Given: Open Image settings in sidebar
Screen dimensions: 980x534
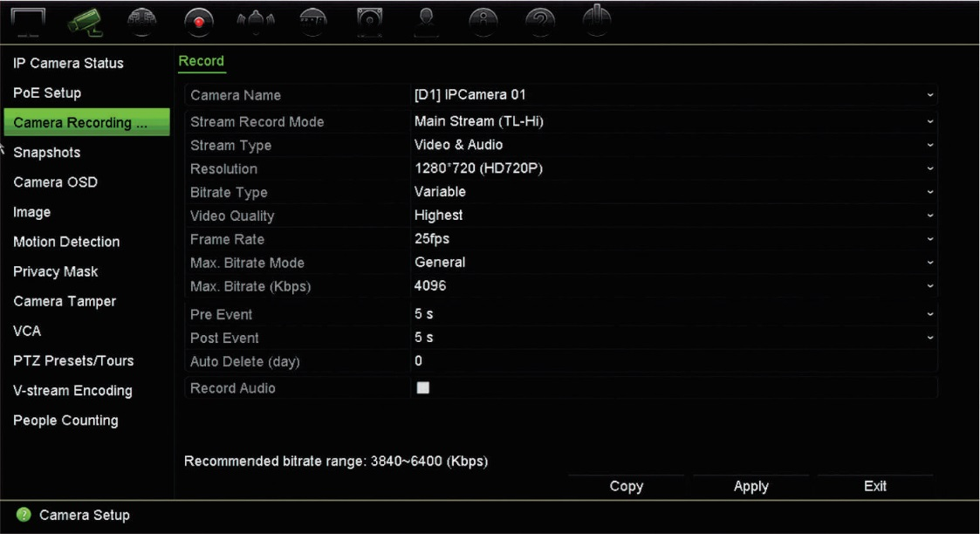Looking at the screenshot, I should pos(32,212).
